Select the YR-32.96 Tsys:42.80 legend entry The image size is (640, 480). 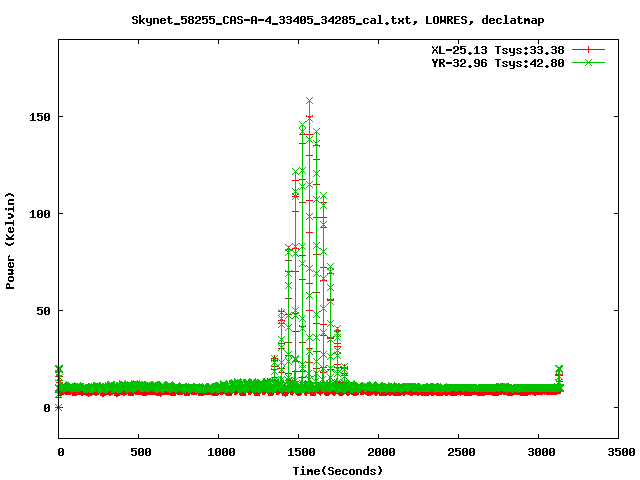[x=498, y=63]
